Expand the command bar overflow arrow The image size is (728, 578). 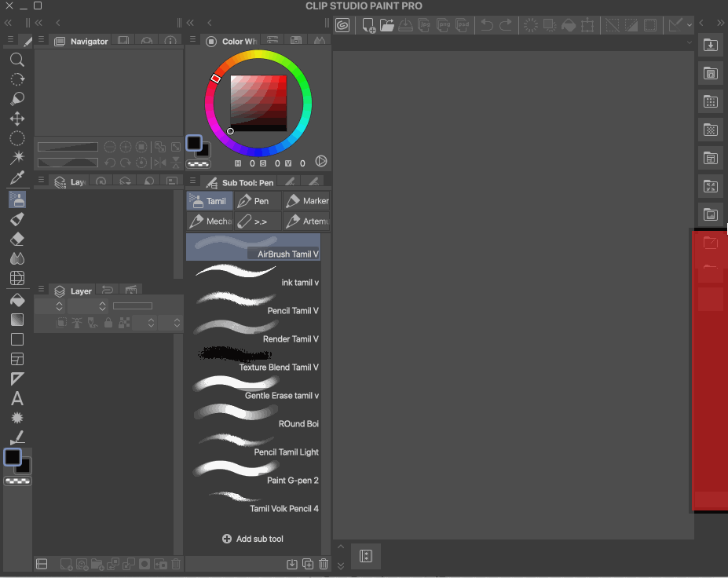click(690, 25)
